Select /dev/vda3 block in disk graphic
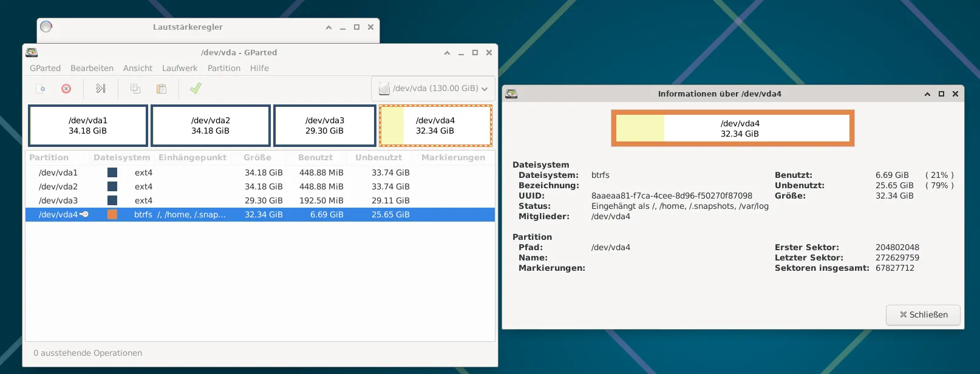 pyautogui.click(x=325, y=126)
